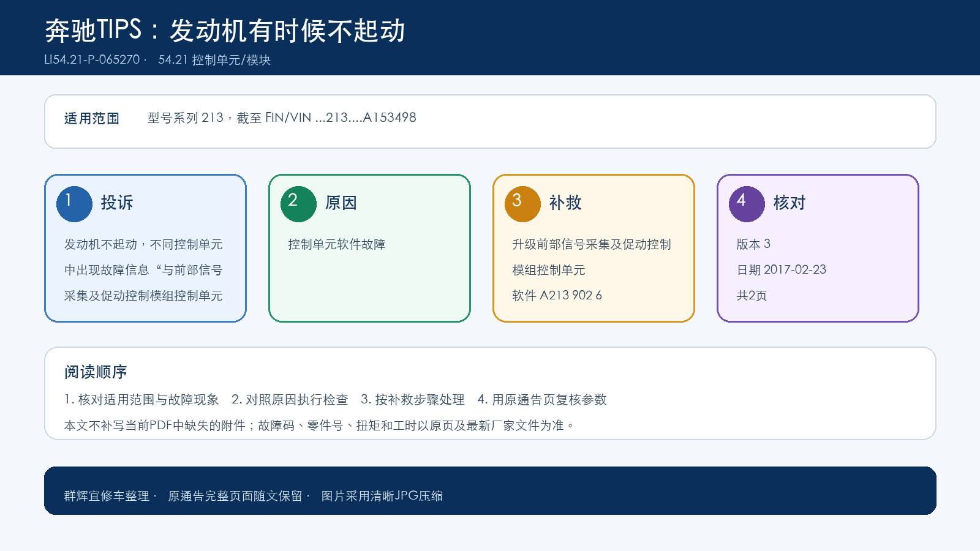Select the 核对 card heading

(x=790, y=203)
